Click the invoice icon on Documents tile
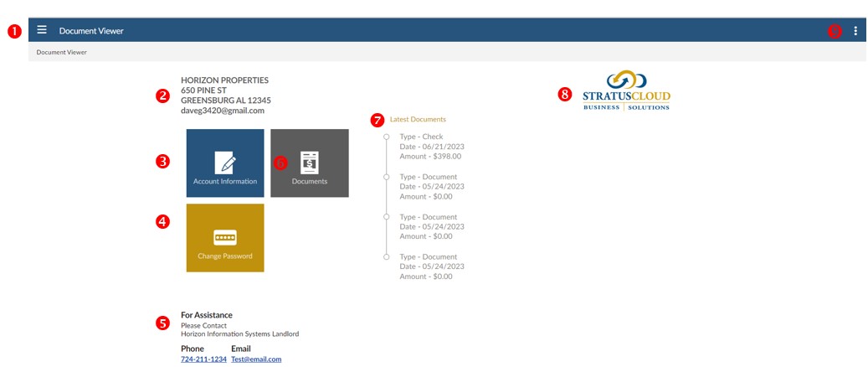The width and height of the screenshot is (868, 367). pos(310,162)
